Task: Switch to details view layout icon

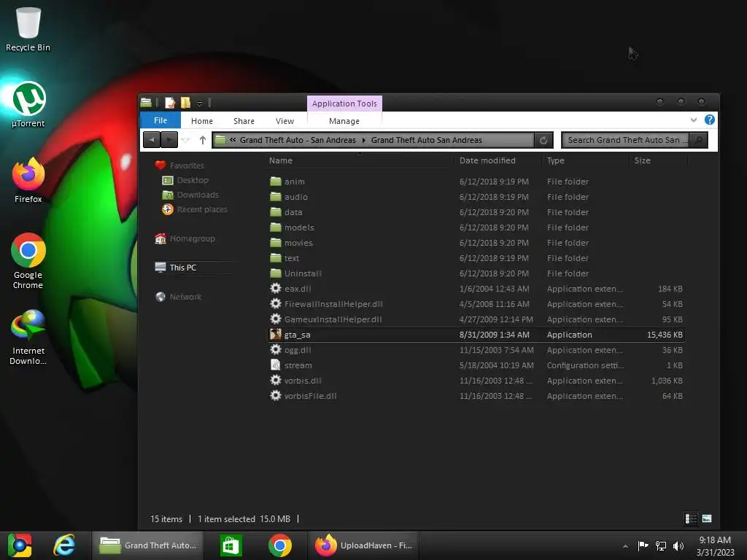Action: click(x=690, y=518)
